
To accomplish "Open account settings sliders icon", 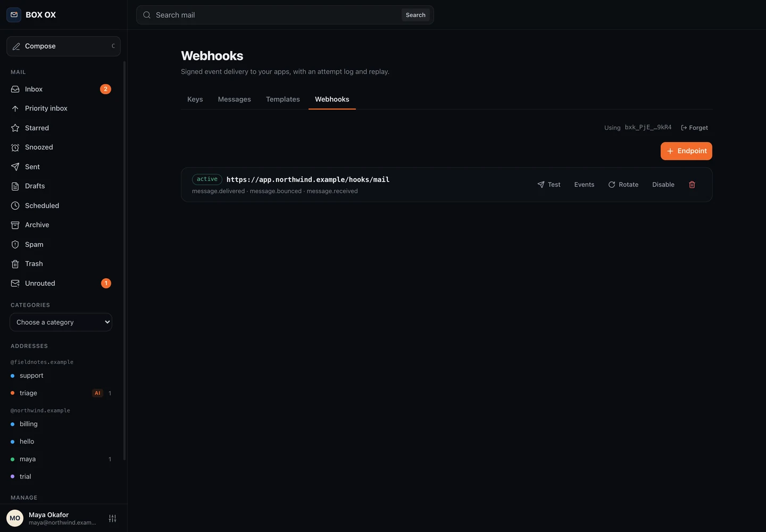I will (112, 518).
